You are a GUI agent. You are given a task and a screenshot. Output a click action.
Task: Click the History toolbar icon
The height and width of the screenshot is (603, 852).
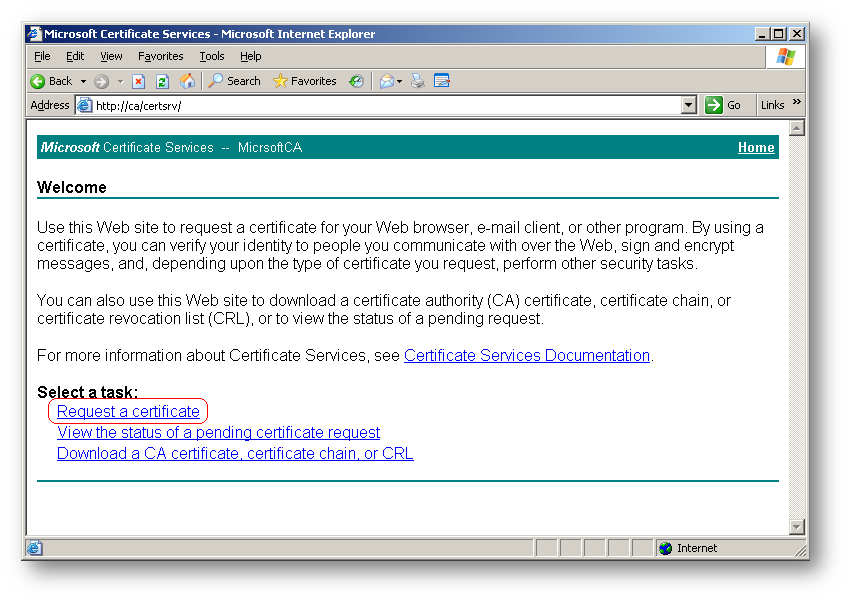tap(356, 81)
